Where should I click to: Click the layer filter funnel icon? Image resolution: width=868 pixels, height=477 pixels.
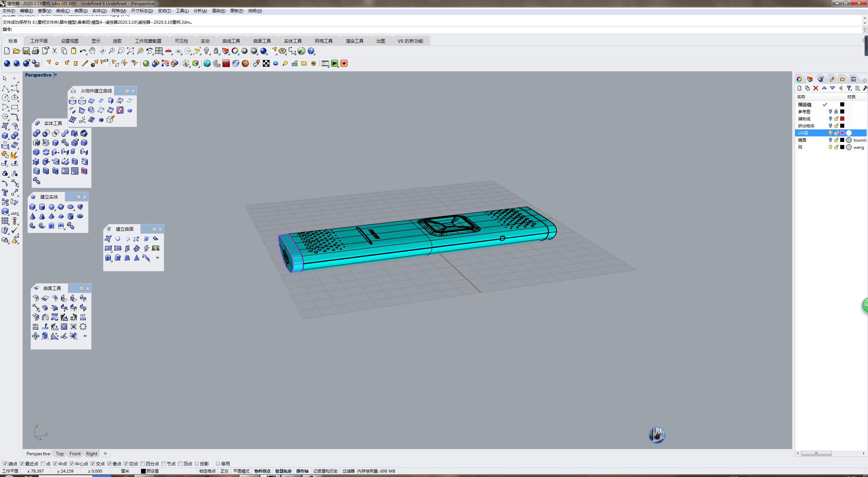pyautogui.click(x=849, y=88)
